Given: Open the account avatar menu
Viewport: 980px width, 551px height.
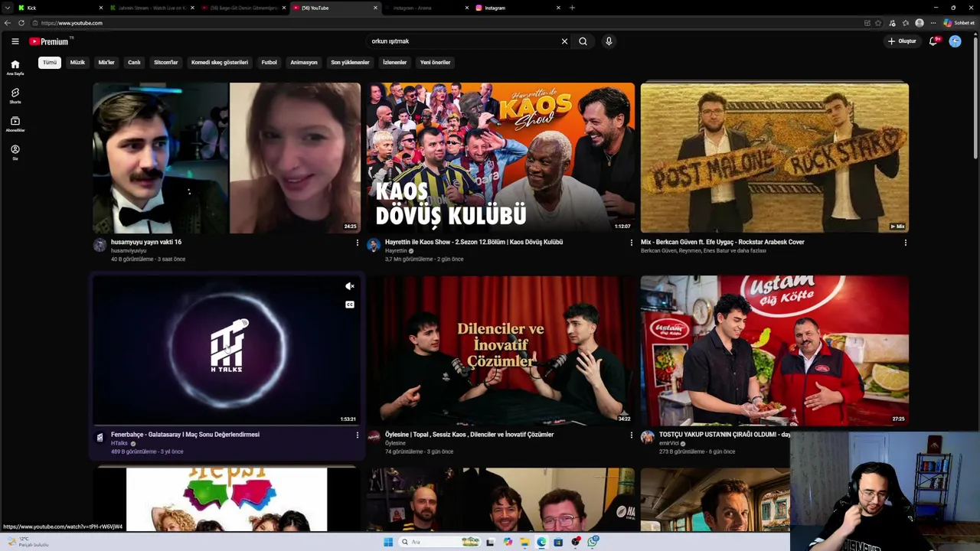Looking at the screenshot, I should pos(955,41).
